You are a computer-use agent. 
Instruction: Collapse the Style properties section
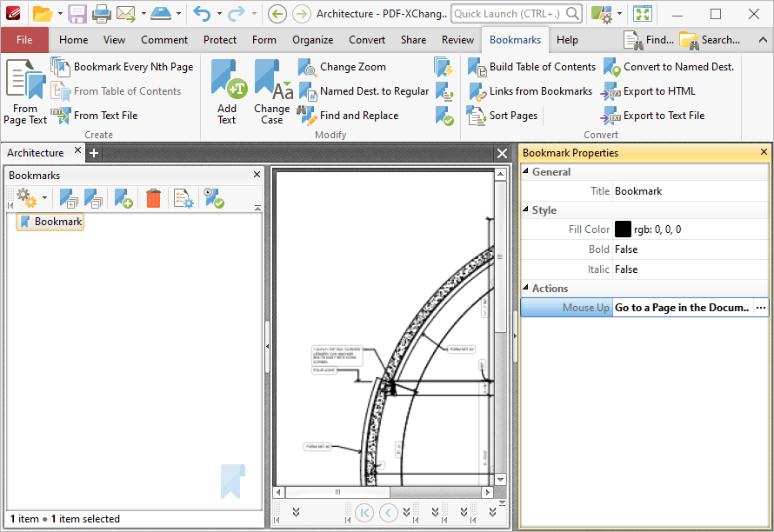(x=525, y=209)
